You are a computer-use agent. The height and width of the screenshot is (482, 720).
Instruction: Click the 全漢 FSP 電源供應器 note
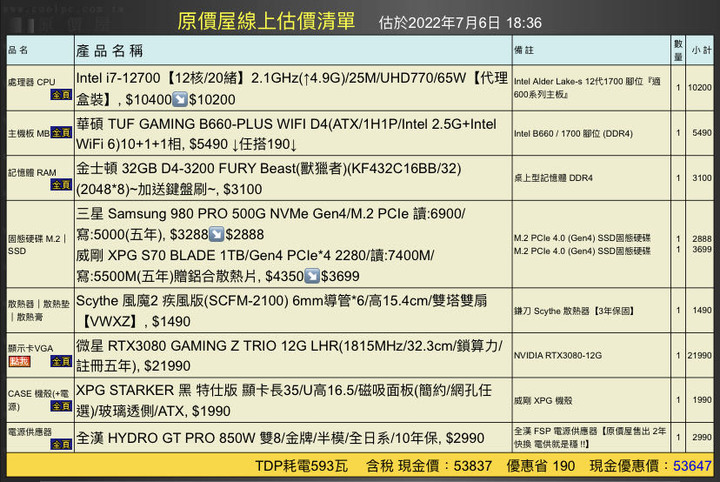click(590, 437)
